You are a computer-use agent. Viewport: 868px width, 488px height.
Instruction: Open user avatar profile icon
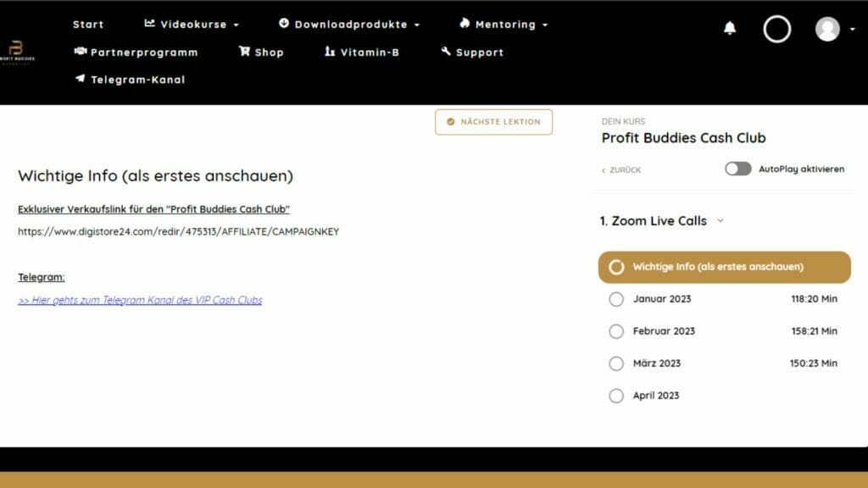pos(827,29)
